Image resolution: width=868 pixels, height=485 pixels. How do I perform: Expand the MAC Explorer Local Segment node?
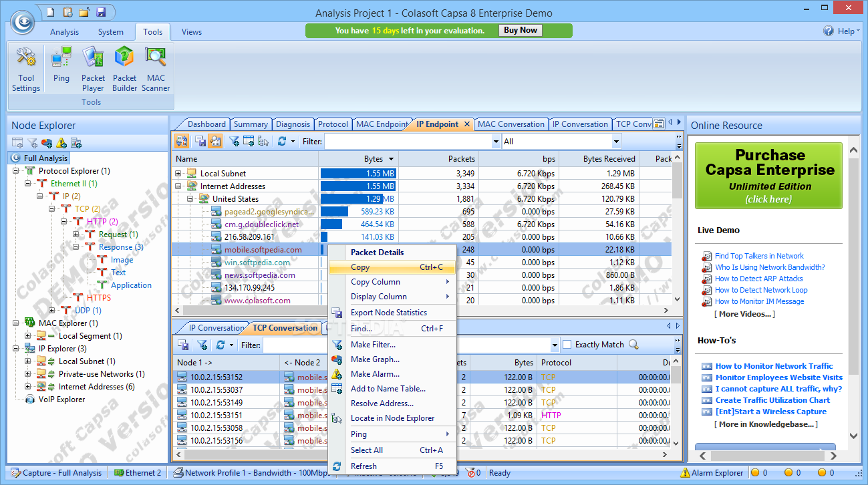click(x=27, y=336)
